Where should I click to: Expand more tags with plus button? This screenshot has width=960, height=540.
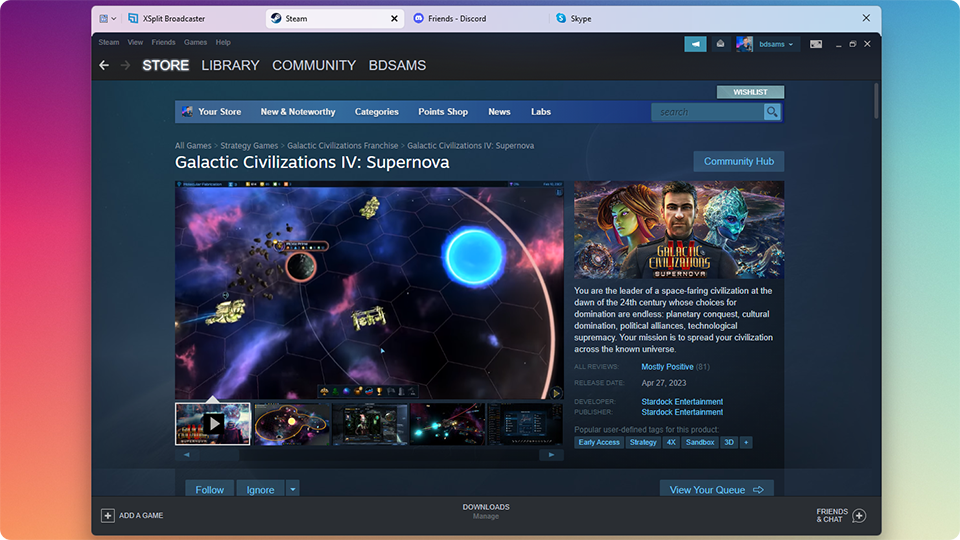click(746, 442)
